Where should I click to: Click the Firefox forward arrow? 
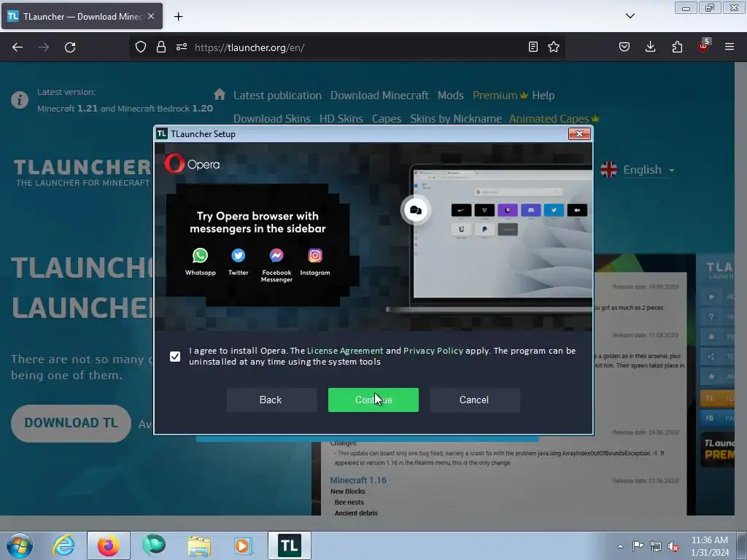tap(44, 47)
